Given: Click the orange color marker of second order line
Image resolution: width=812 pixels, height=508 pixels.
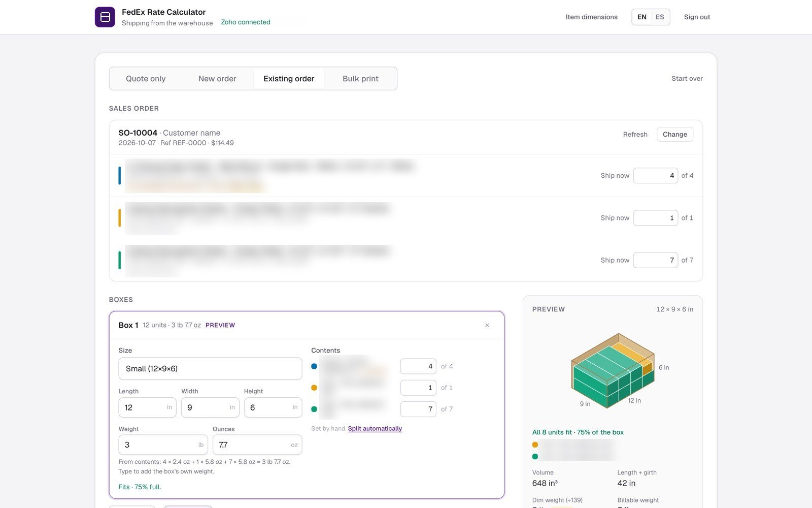Looking at the screenshot, I should (x=119, y=217).
